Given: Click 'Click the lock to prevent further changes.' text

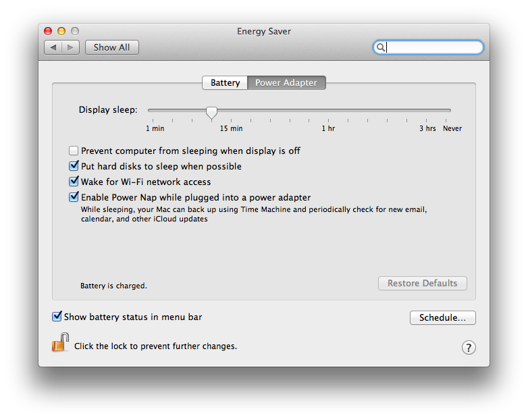Looking at the screenshot, I should 155,346.
